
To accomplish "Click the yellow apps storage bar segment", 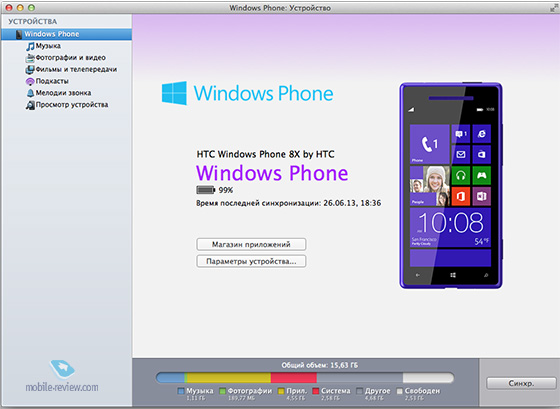I will tap(229, 378).
